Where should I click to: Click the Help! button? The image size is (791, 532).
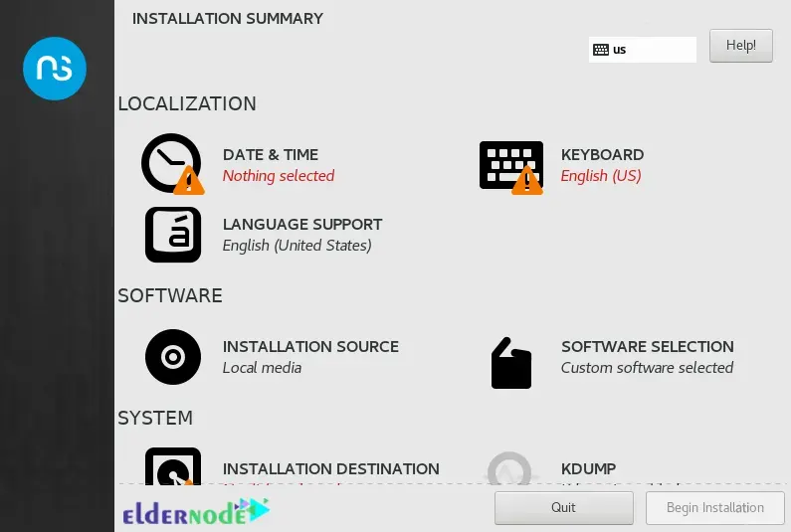coord(740,46)
